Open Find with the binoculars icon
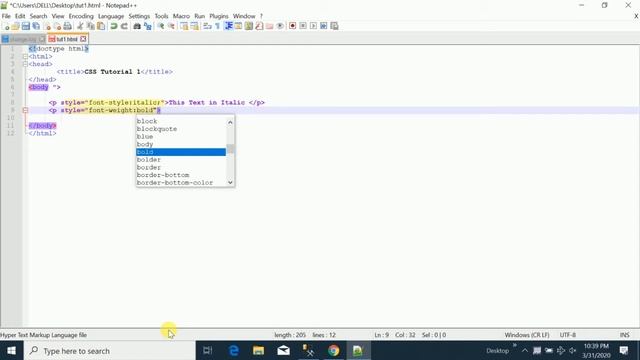 click(137, 26)
